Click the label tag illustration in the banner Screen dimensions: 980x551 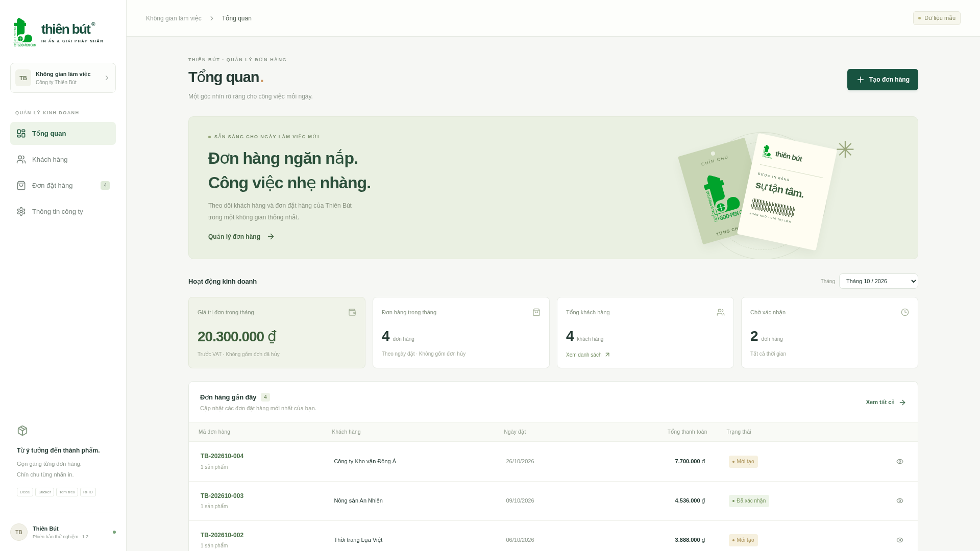pos(758,193)
